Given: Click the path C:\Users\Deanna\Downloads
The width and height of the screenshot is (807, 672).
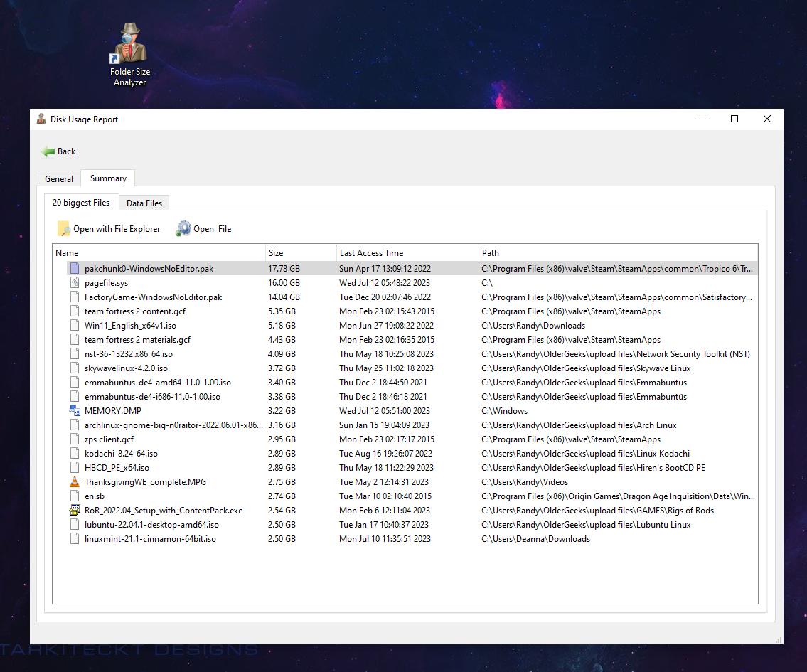Looking at the screenshot, I should click(x=536, y=539).
